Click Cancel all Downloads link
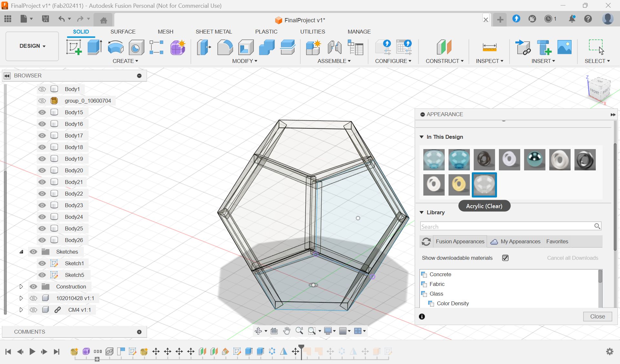Screen dimensions: 620x364 (573, 258)
